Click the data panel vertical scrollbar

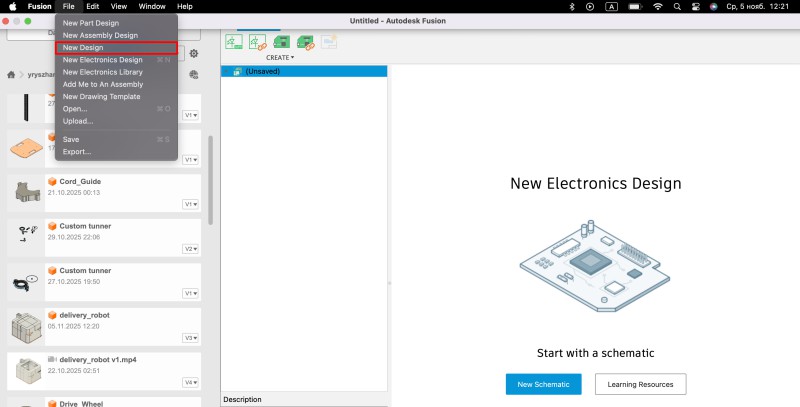coord(210,180)
